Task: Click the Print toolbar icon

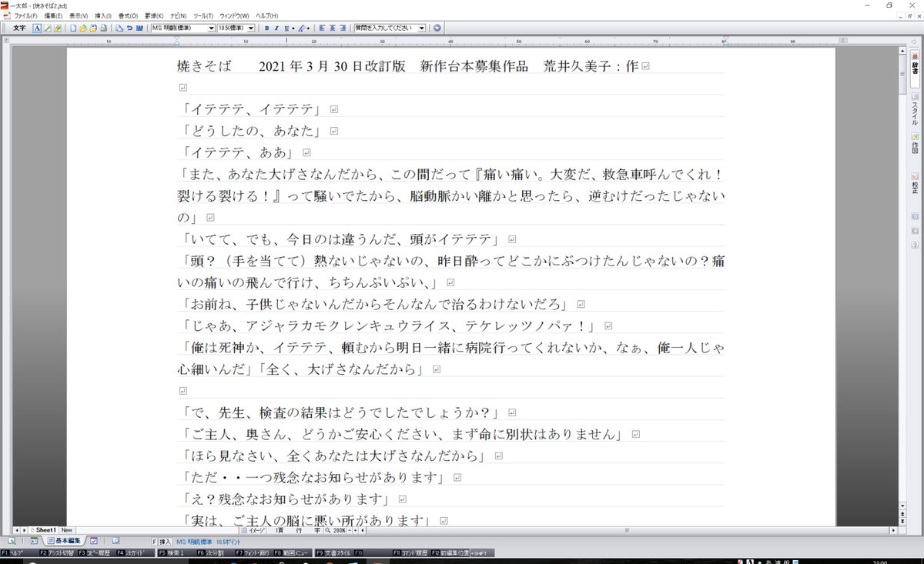Action: [x=103, y=28]
